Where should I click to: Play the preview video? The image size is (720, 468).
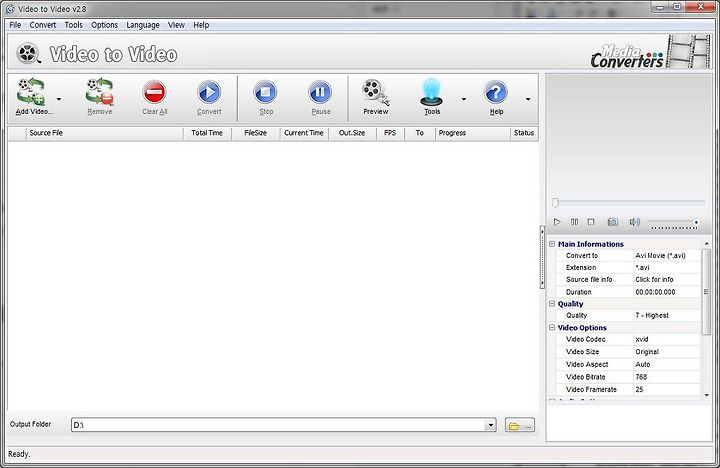point(557,222)
